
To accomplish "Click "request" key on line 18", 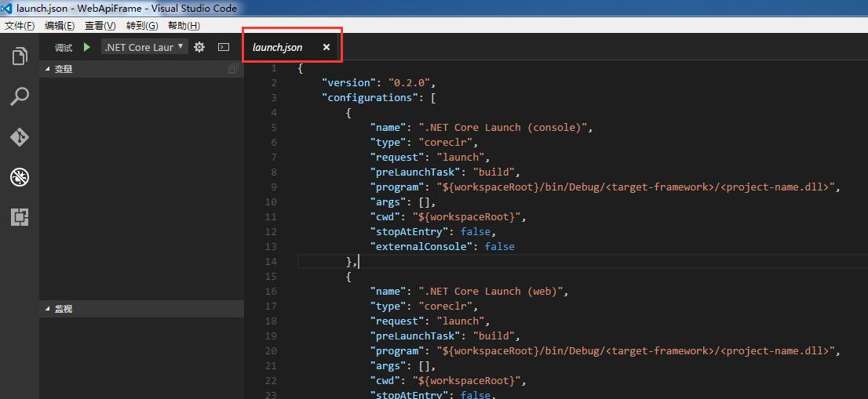I will tap(397, 321).
